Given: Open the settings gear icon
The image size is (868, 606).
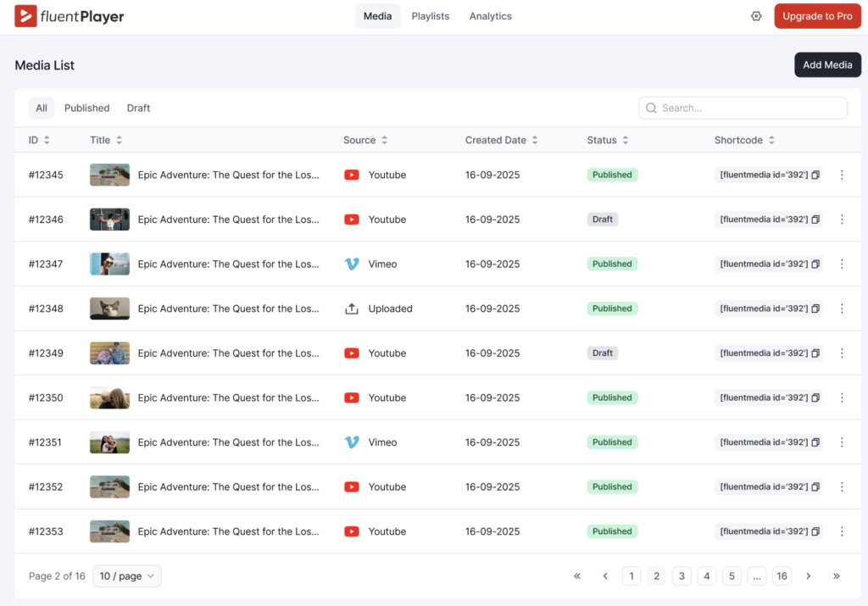Looking at the screenshot, I should tap(756, 15).
